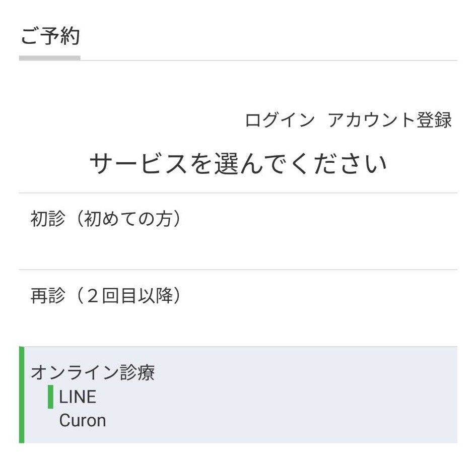This screenshot has height=452, width=476.
Task: Choose the オンライン診療 service label
Action: [x=93, y=372]
